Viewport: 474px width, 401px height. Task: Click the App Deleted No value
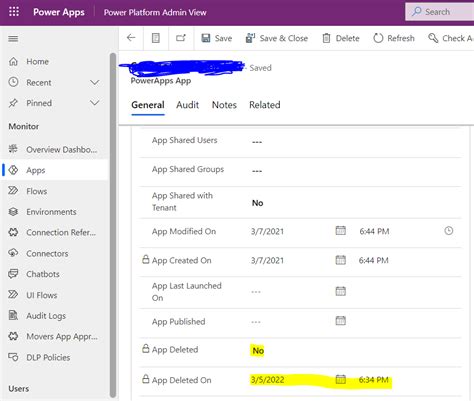pyautogui.click(x=258, y=351)
